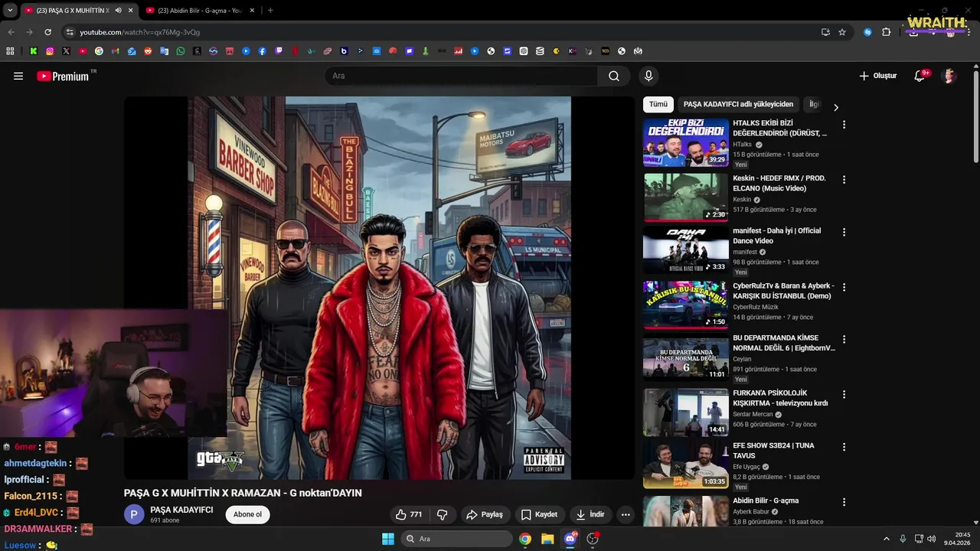Open the X bookmark in bookmarks bar

coord(66,51)
